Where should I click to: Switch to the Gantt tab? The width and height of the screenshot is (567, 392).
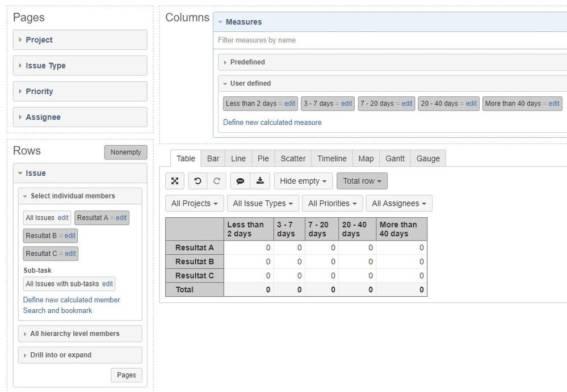tap(395, 159)
